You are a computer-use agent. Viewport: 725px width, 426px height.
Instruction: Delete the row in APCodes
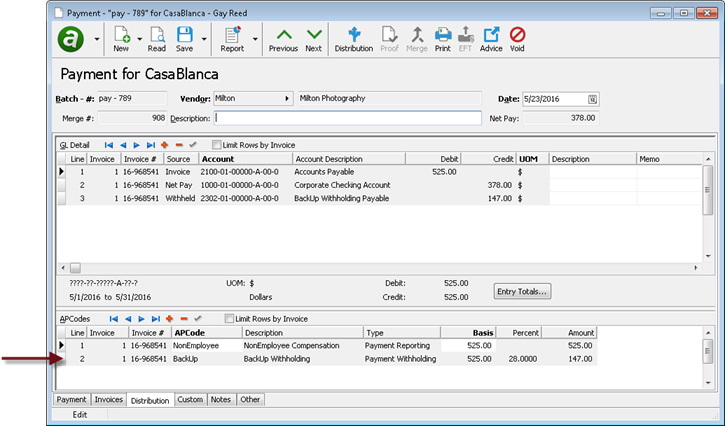pyautogui.click(x=184, y=319)
